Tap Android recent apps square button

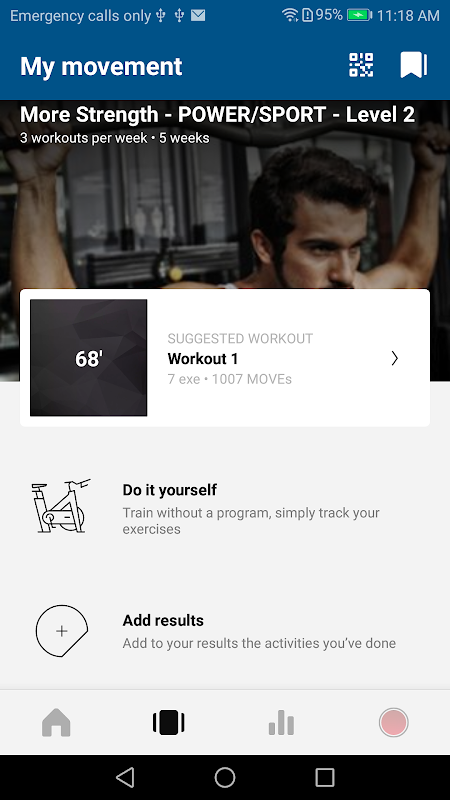point(324,778)
